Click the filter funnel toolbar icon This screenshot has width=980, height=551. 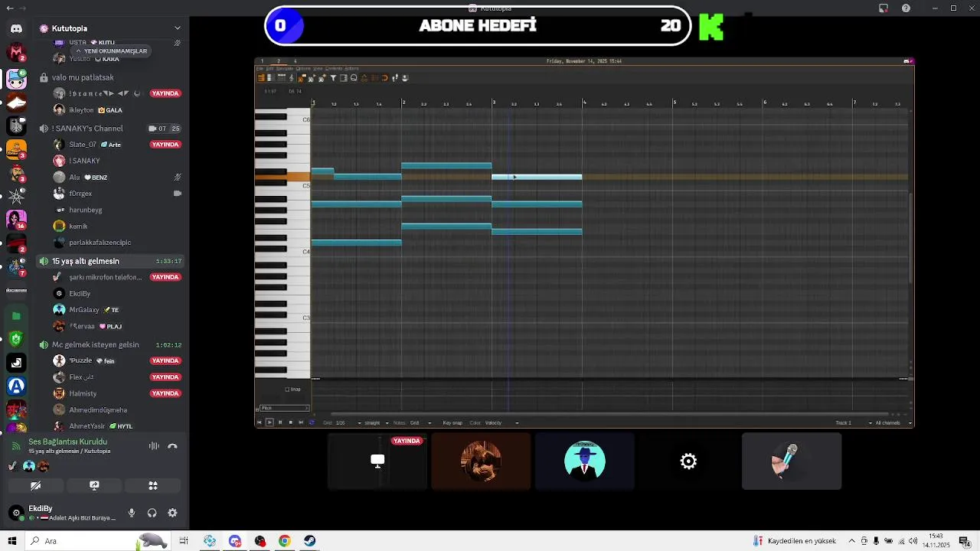coord(333,77)
